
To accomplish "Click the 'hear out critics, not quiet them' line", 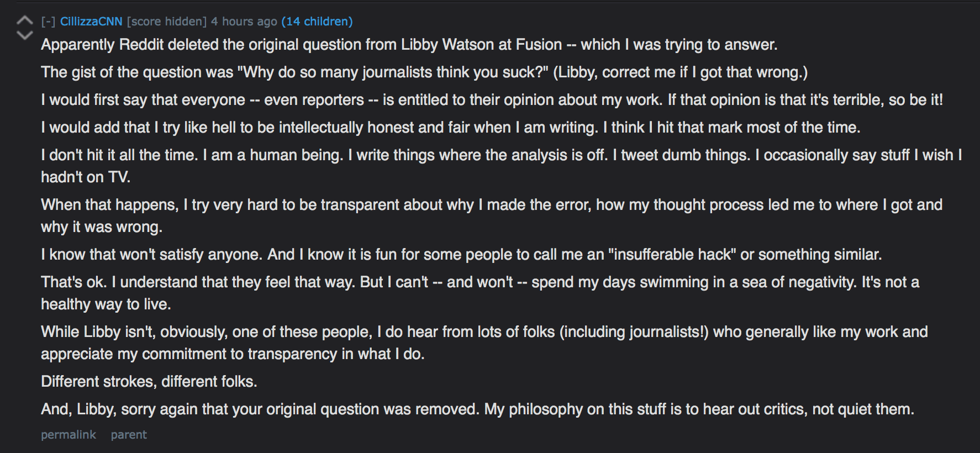I will (x=478, y=409).
